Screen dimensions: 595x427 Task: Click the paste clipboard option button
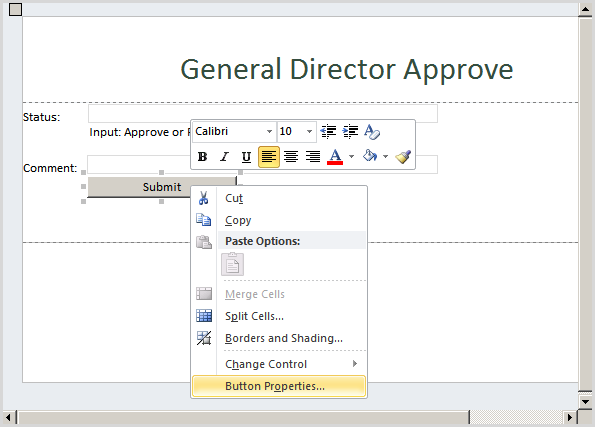click(233, 264)
